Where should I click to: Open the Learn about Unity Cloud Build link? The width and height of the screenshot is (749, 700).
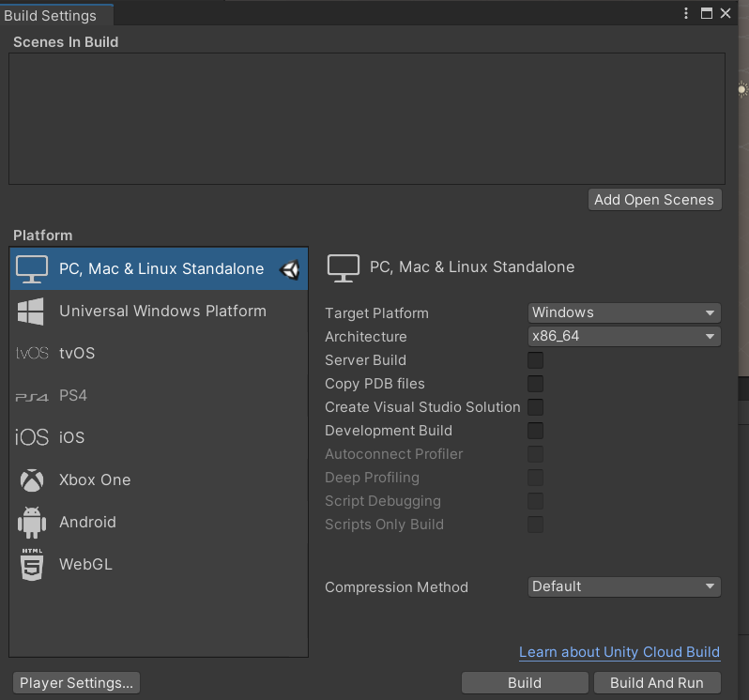619,652
